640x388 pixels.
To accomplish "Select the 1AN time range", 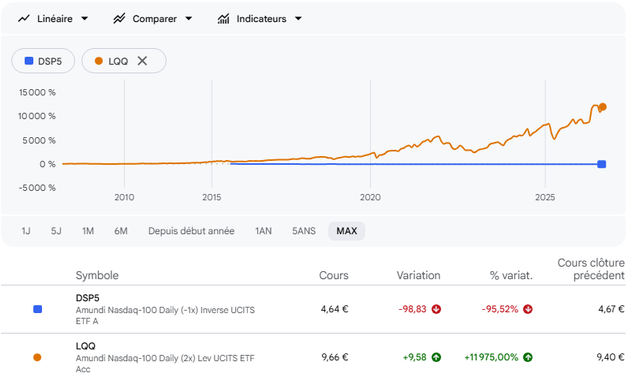I will click(x=263, y=231).
